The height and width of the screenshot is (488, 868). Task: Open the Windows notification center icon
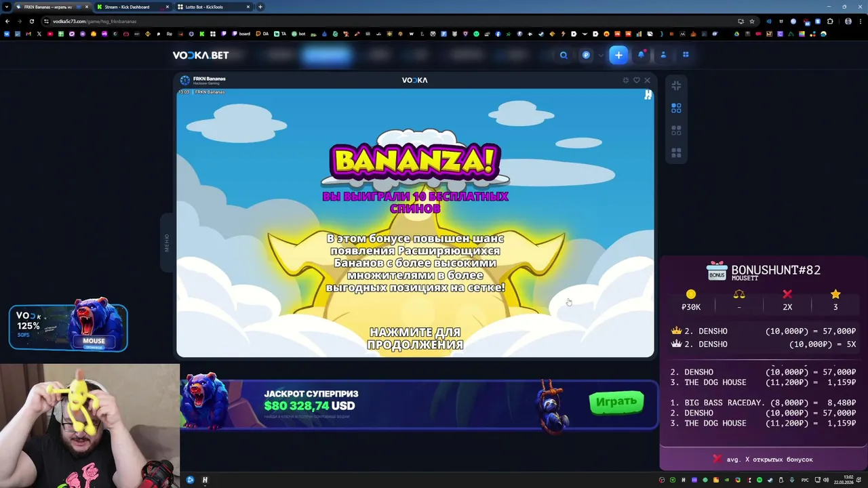coord(859,480)
